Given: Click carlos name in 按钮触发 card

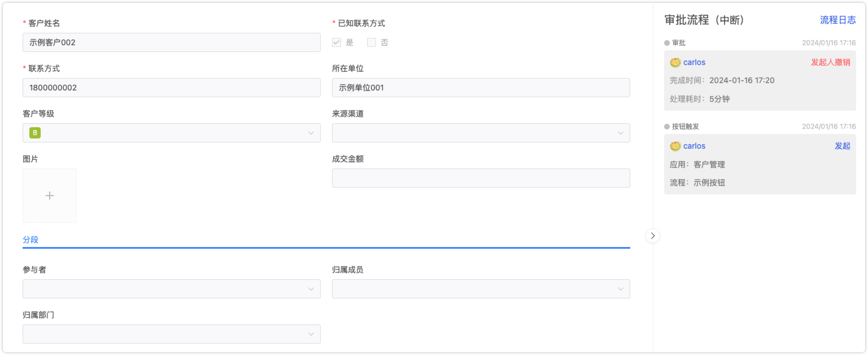Looking at the screenshot, I should [694, 146].
